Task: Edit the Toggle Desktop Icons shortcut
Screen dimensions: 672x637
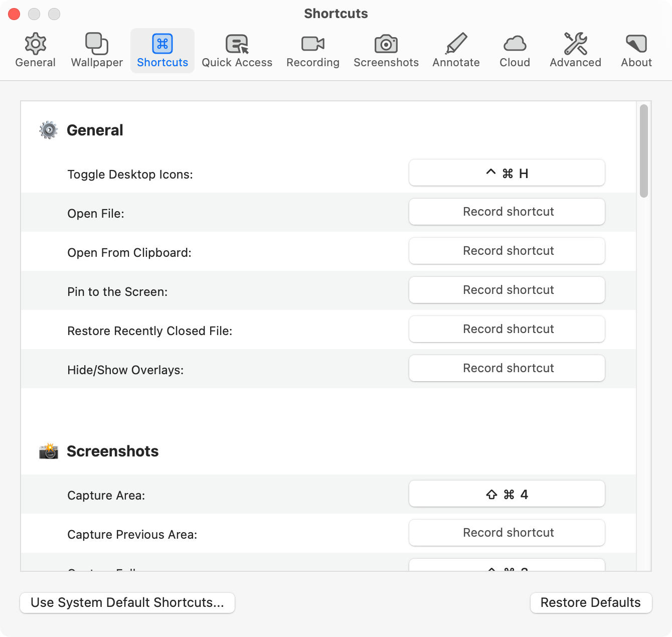Action: [507, 173]
